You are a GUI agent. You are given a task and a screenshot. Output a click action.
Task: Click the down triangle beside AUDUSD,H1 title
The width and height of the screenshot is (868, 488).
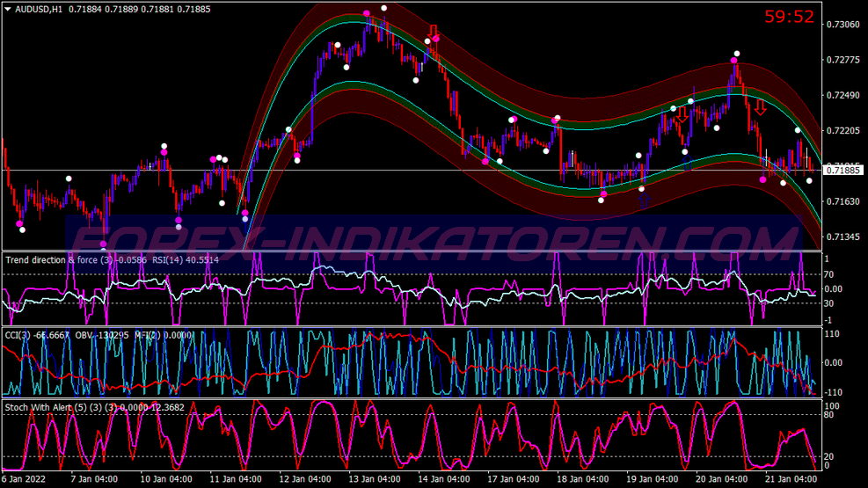point(8,9)
